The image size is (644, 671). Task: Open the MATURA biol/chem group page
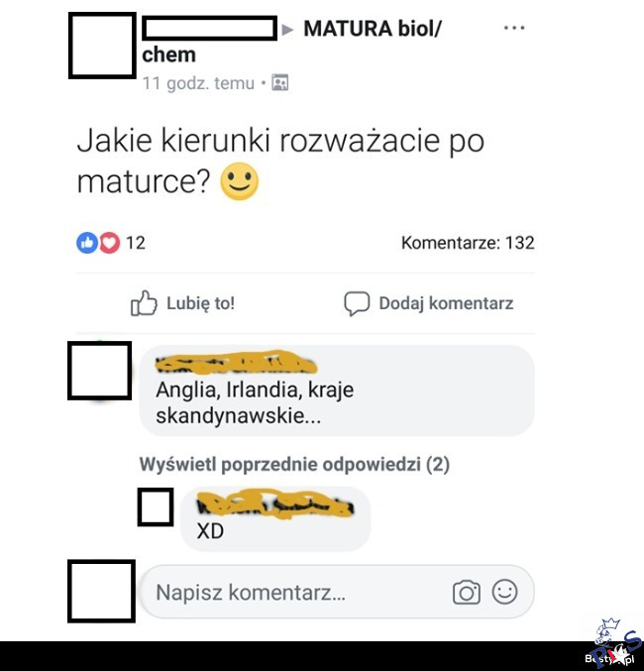[291, 42]
